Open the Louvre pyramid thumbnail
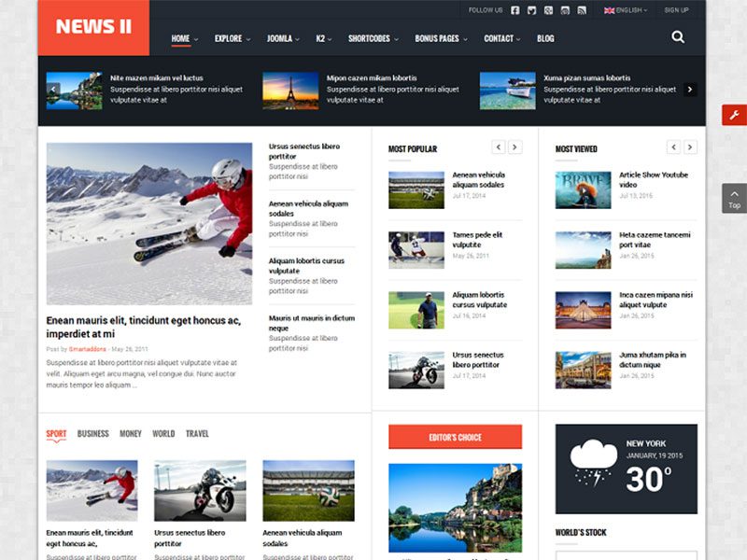 (583, 310)
